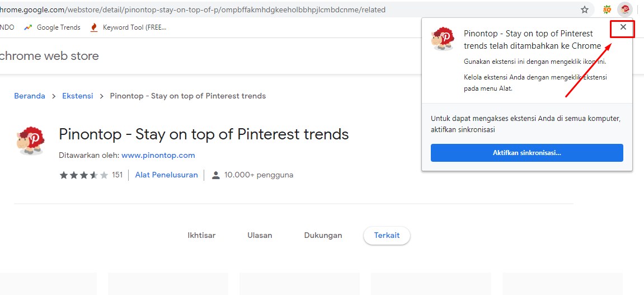
Task: Click the Keyword Tool flame bookmark icon
Action: pyautogui.click(x=94, y=27)
